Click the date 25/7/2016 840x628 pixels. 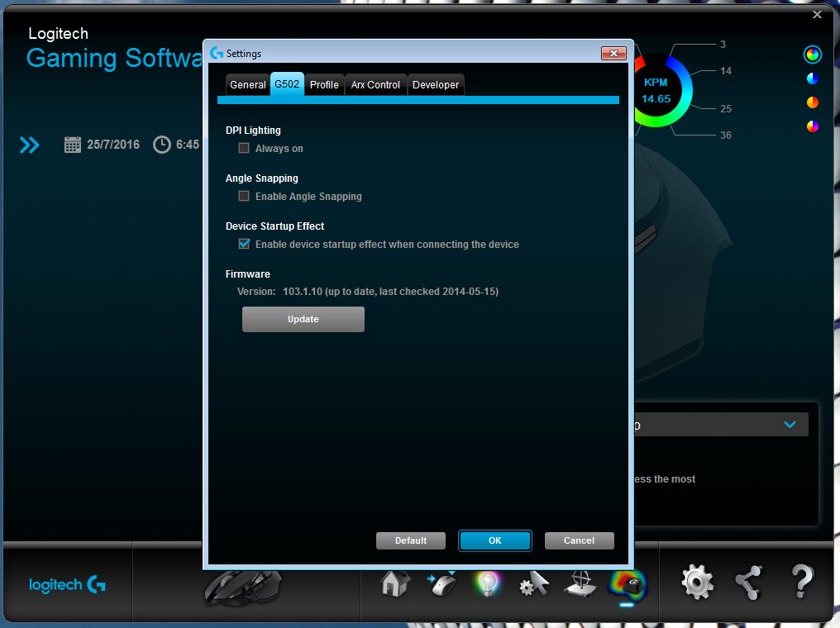click(x=113, y=145)
